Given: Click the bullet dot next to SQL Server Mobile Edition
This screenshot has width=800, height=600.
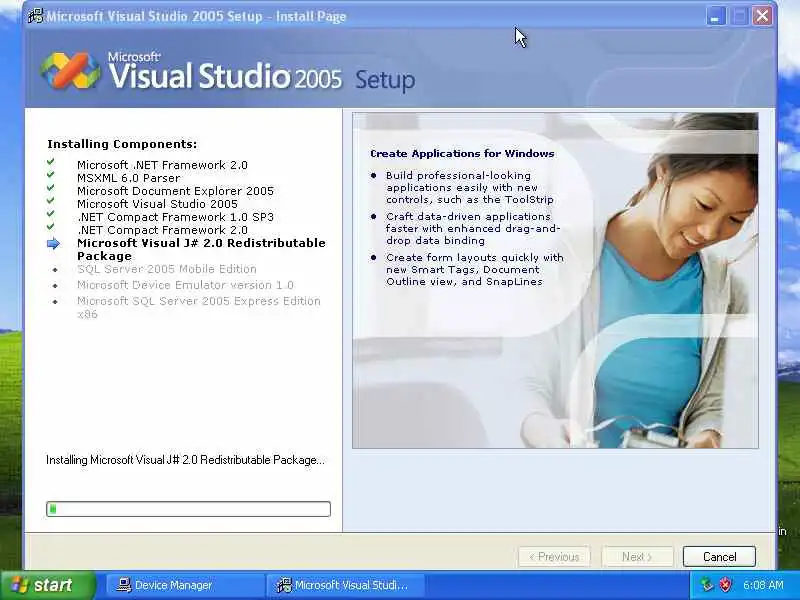Looking at the screenshot, I should click(55, 269).
